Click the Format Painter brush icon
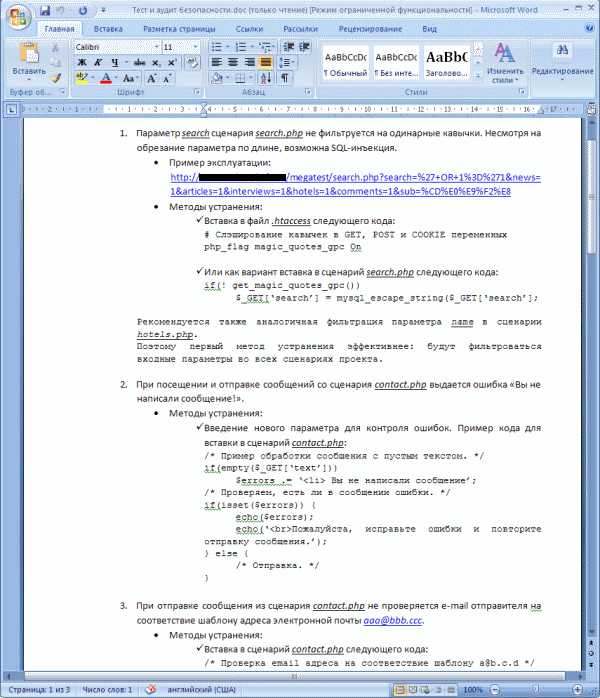 (x=55, y=78)
